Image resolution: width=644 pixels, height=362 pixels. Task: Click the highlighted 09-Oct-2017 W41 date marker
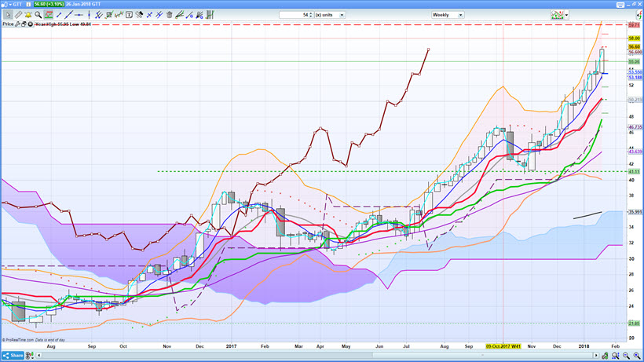click(503, 346)
